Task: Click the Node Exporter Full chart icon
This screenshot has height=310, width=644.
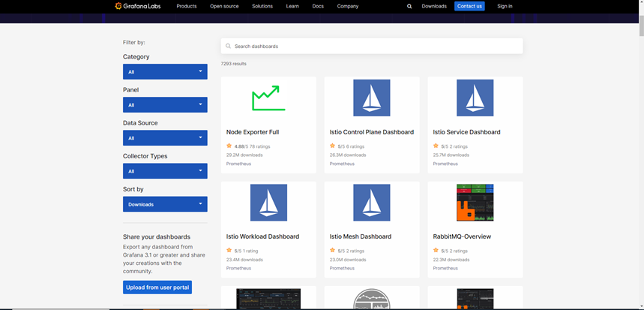Action: (x=268, y=98)
